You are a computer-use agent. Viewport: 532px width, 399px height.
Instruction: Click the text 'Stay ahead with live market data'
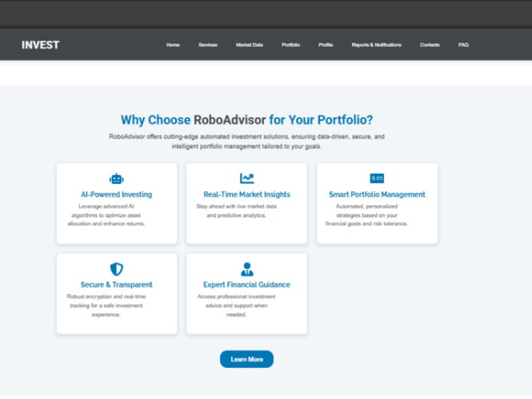click(237, 206)
